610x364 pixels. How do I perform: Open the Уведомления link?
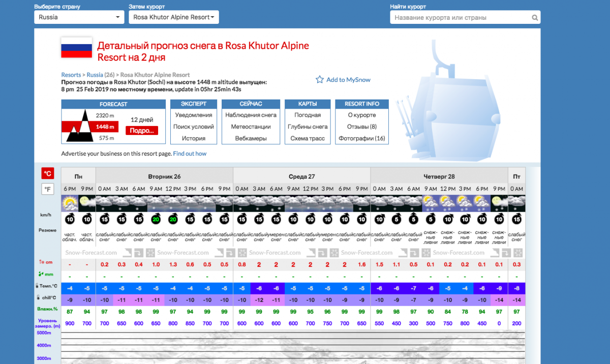tap(194, 115)
